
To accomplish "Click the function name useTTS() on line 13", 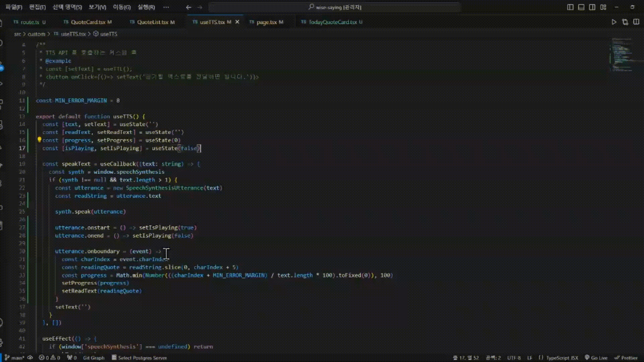I will coord(126,116).
